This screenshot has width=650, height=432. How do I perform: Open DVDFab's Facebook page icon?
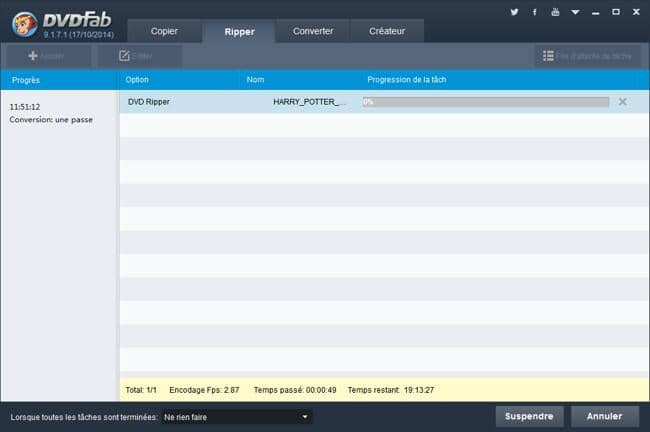[535, 12]
